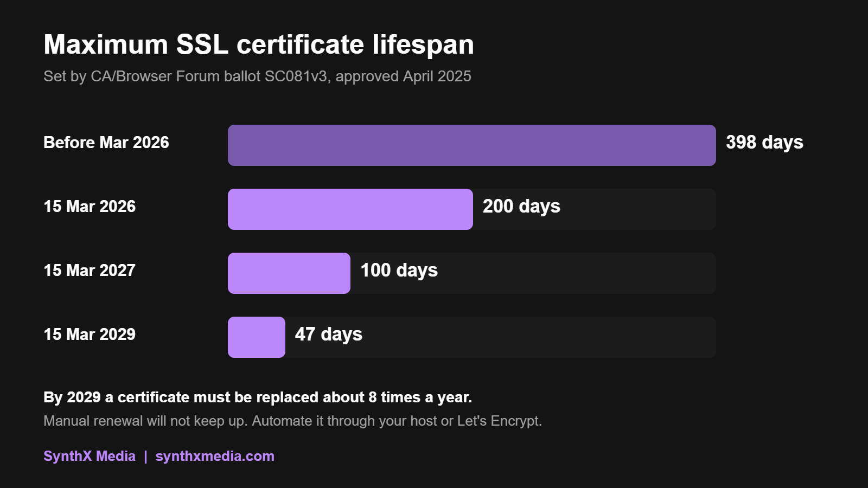The width and height of the screenshot is (868, 488).
Task: Click the 'Manual renewal will not keep up' line
Action: 293,421
